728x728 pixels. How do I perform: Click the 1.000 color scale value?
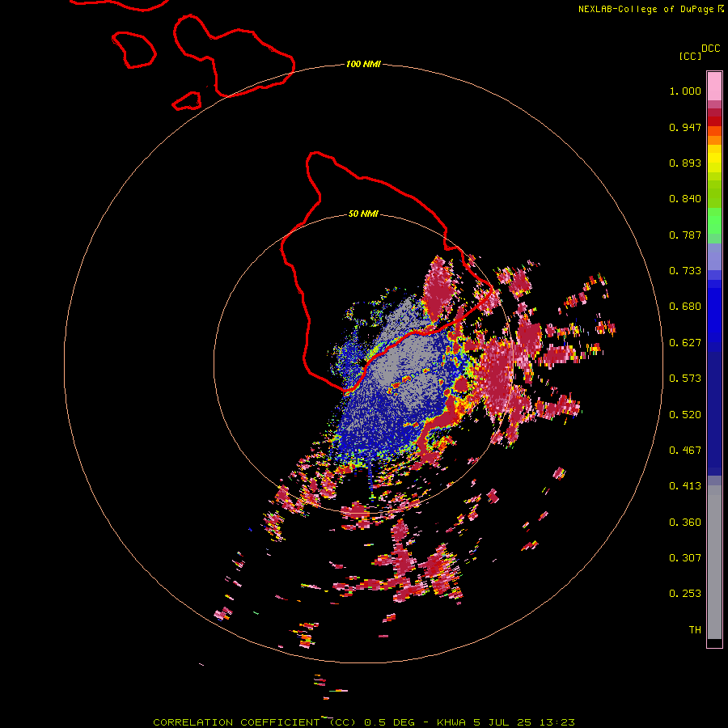tap(685, 91)
